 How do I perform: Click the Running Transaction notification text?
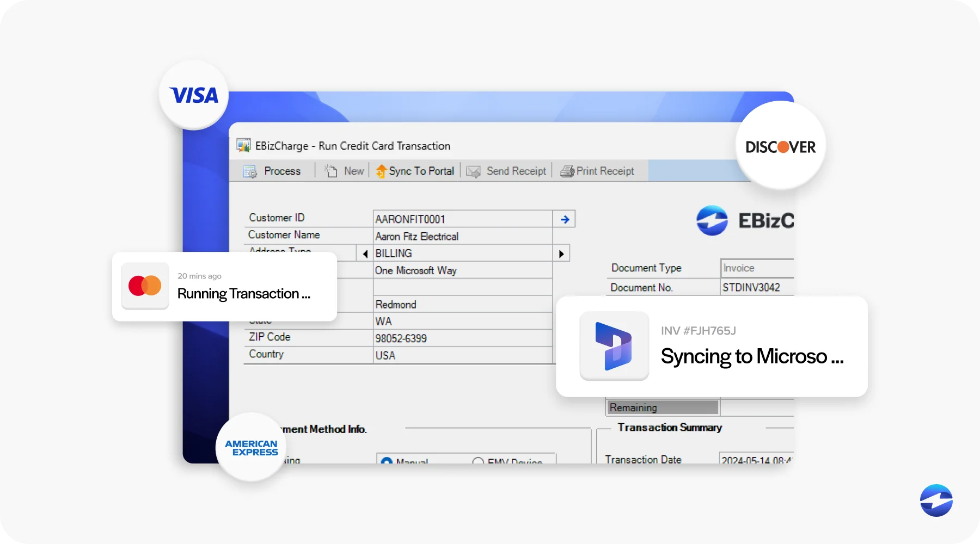[244, 294]
